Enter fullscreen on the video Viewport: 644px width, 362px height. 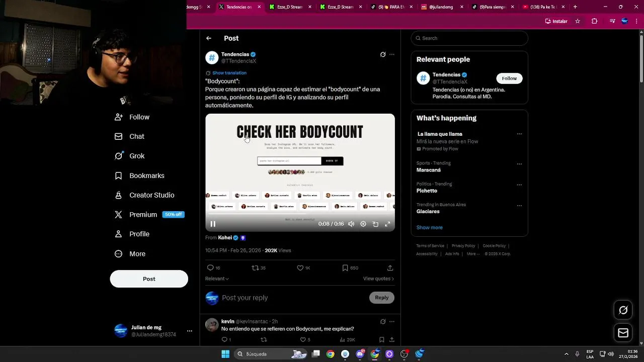tap(387, 224)
